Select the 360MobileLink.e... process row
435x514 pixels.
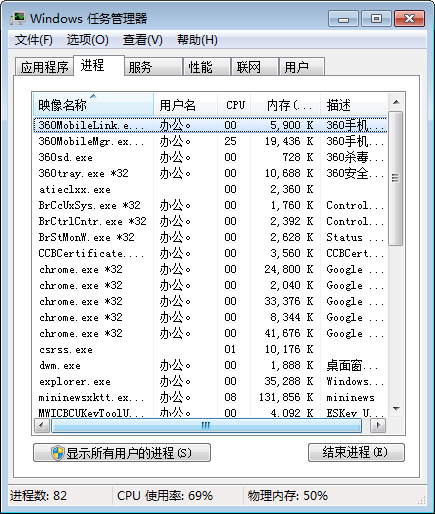tap(210, 125)
